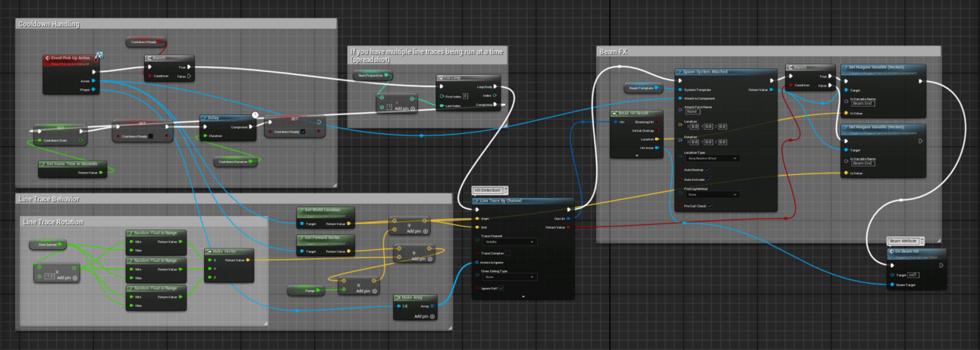Image resolution: width=980 pixels, height=350 pixels.
Task: Click Add pin on the Make Array node
Action: (422, 316)
